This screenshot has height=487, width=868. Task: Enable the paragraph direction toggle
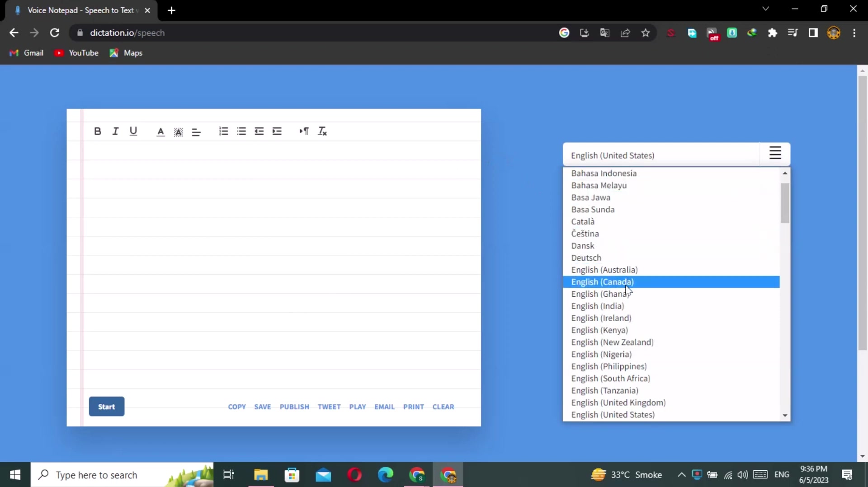[304, 131]
